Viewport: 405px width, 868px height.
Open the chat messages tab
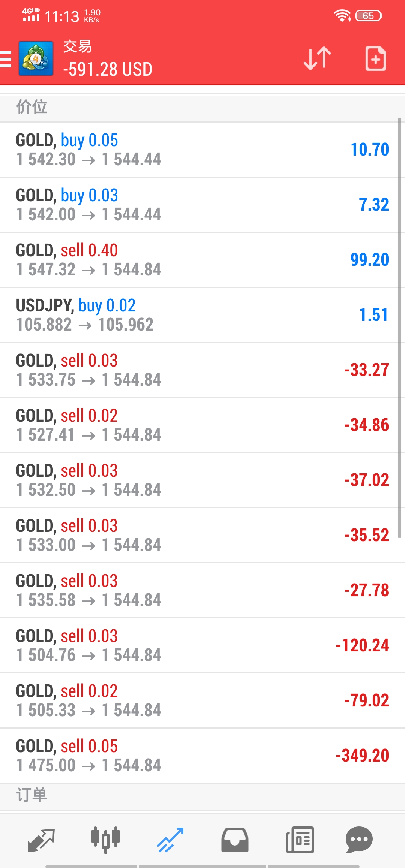coord(359,840)
